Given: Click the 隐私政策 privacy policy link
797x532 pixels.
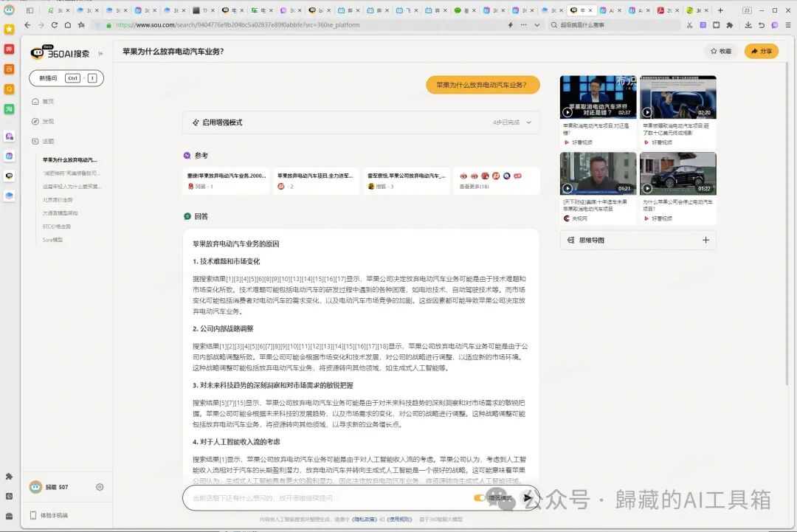Looking at the screenshot, I should [x=365, y=519].
